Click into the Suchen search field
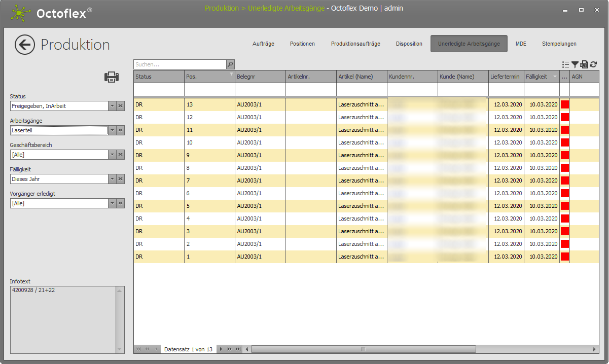The image size is (609, 364). pos(180,64)
